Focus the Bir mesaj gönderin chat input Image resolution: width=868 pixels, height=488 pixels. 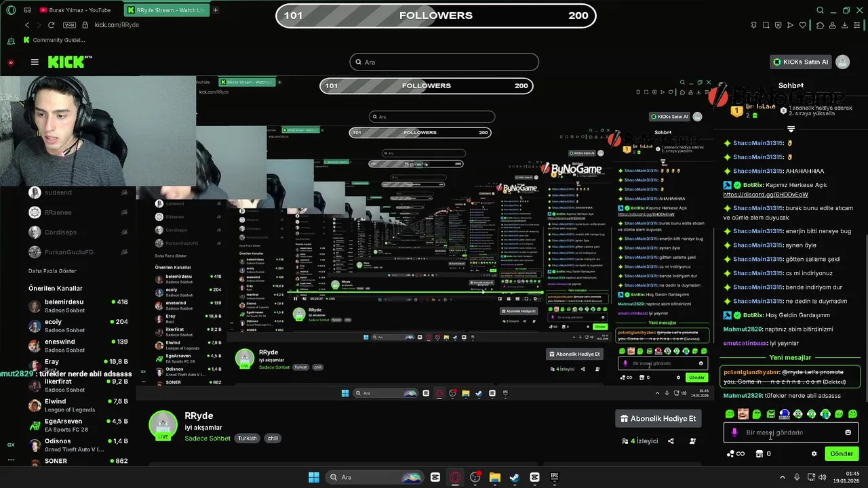click(x=791, y=432)
